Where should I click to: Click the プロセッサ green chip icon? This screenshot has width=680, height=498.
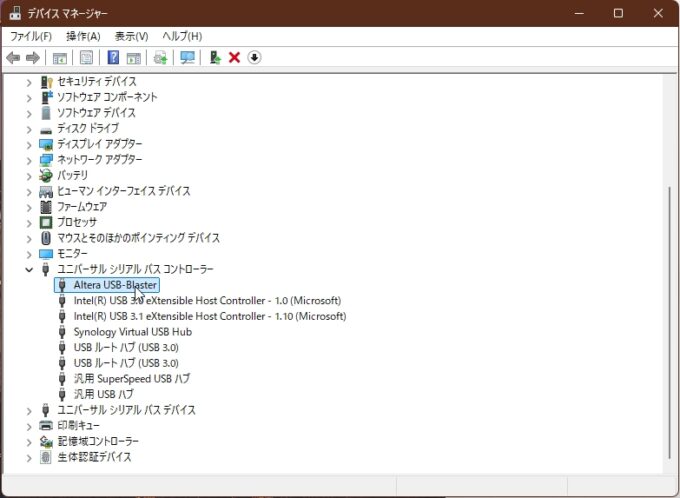point(46,222)
